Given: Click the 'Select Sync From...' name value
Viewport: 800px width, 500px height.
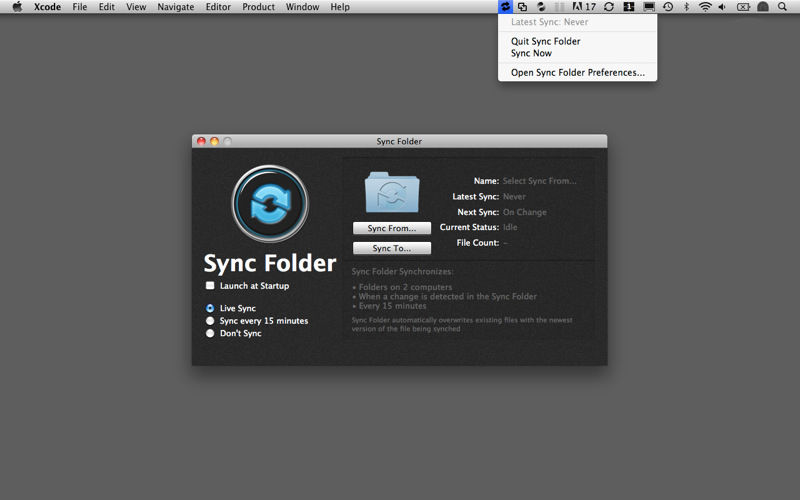Looking at the screenshot, I should [x=540, y=181].
